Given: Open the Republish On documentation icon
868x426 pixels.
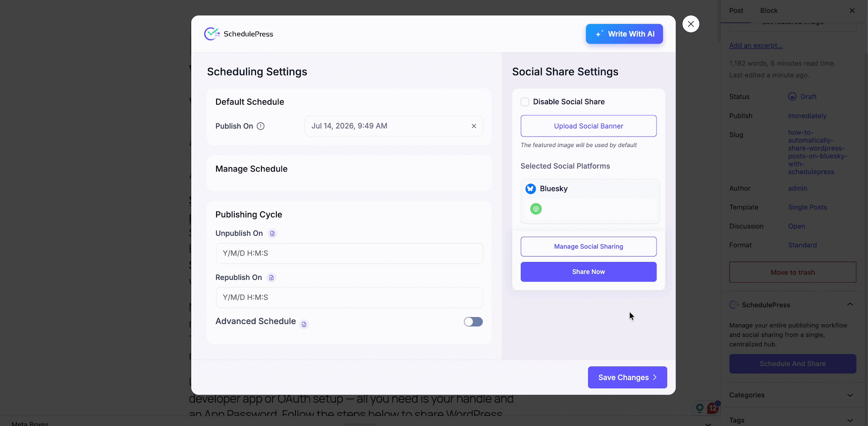Looking at the screenshot, I should pos(272,278).
